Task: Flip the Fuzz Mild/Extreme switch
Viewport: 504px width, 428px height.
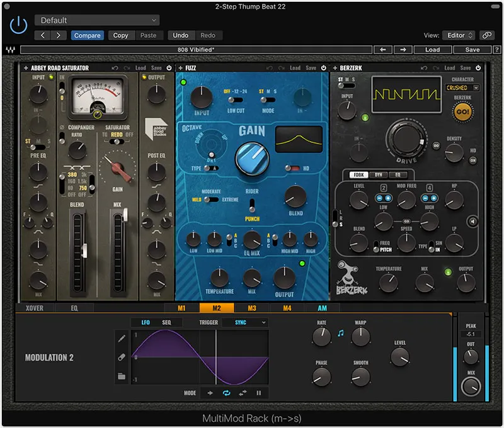Action: (211, 200)
